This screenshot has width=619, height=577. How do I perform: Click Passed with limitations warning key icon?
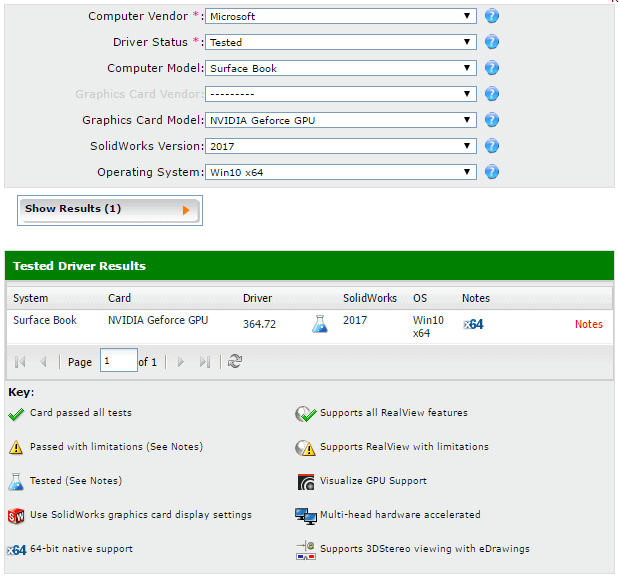(16, 447)
